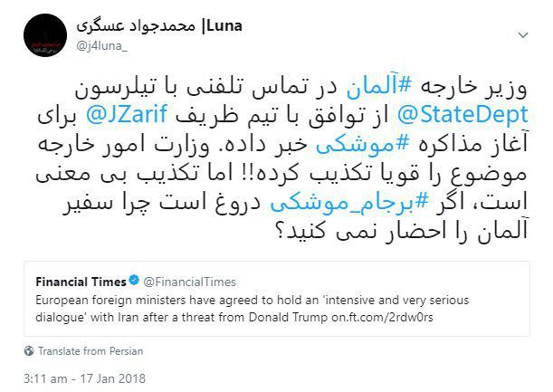Viewport: 553px width, 392px height.
Task: Click Financial Times name in quoted tweet
Action: pyautogui.click(x=81, y=282)
